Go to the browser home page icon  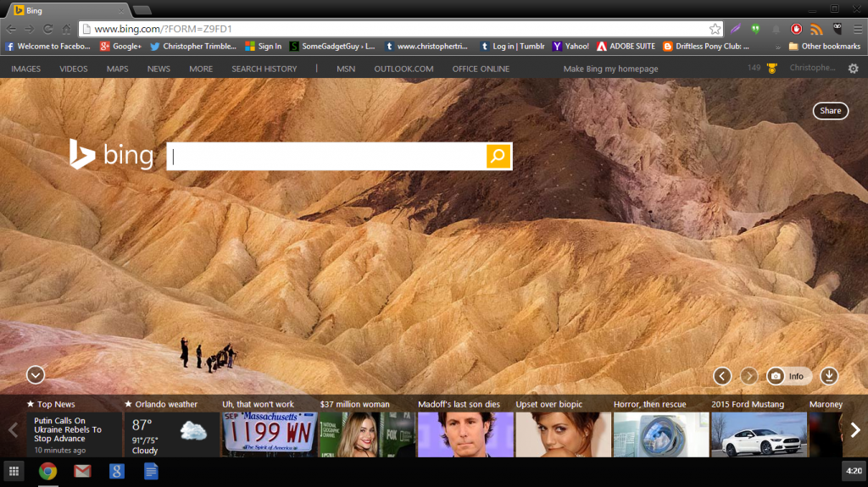66,29
